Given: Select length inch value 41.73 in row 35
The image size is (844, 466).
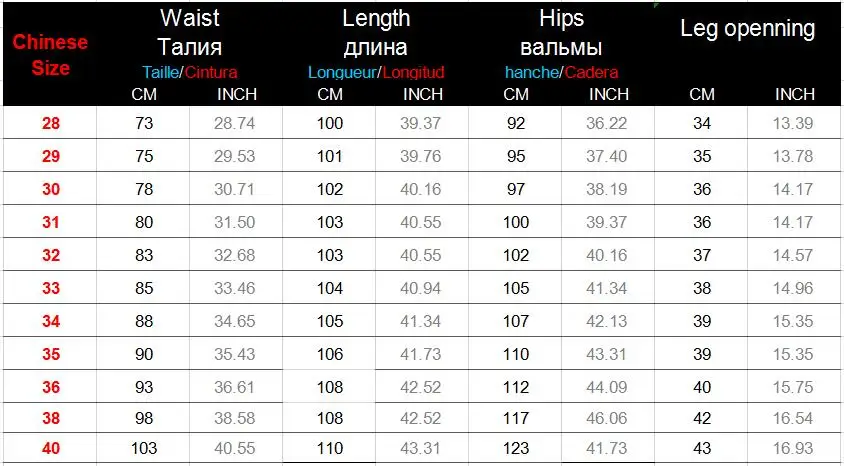Looking at the screenshot, I should pos(420,354).
